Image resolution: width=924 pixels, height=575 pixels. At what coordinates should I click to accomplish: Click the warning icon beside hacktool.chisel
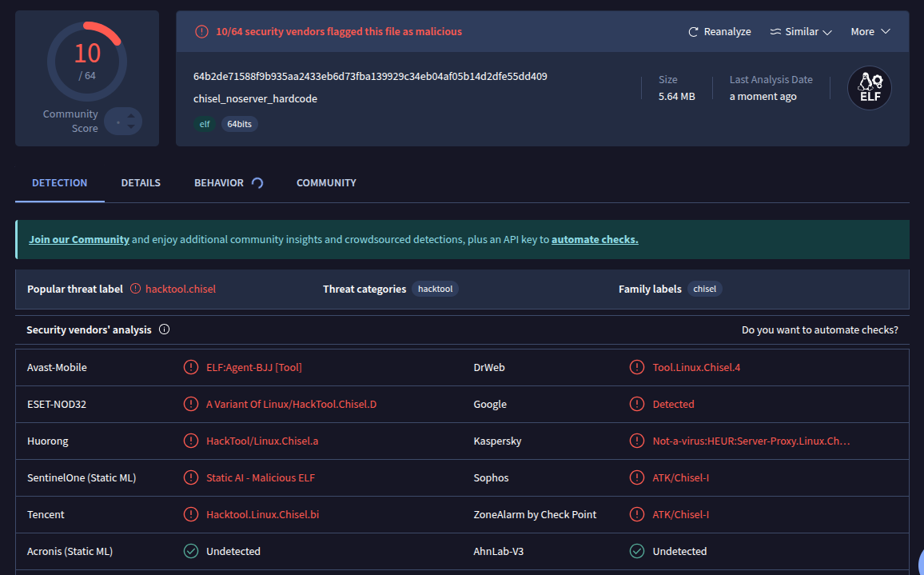click(x=136, y=289)
